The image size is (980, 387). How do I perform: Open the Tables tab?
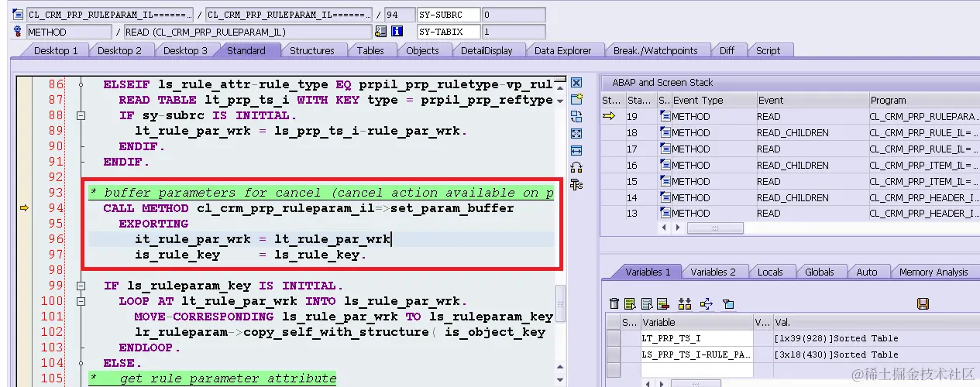click(370, 50)
